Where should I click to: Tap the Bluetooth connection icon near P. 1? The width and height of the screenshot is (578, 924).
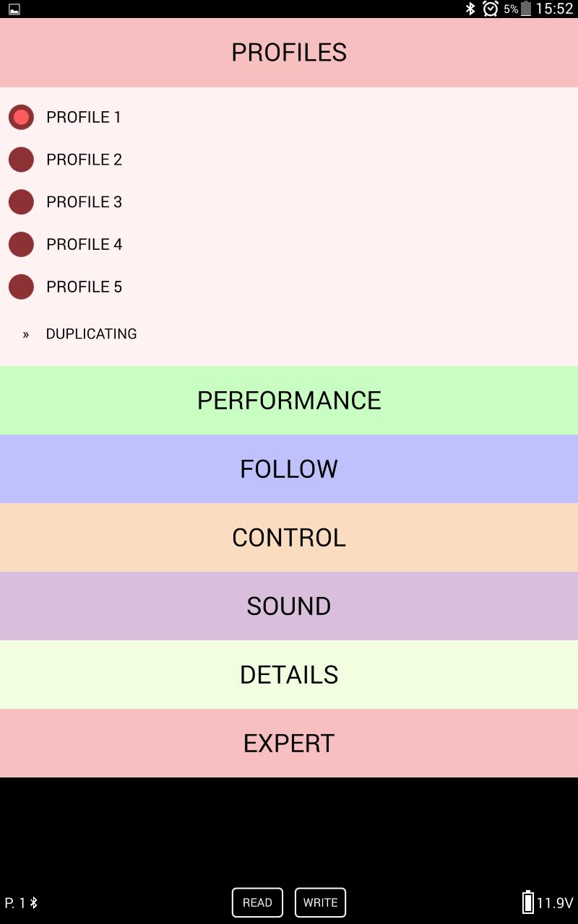pos(33,902)
